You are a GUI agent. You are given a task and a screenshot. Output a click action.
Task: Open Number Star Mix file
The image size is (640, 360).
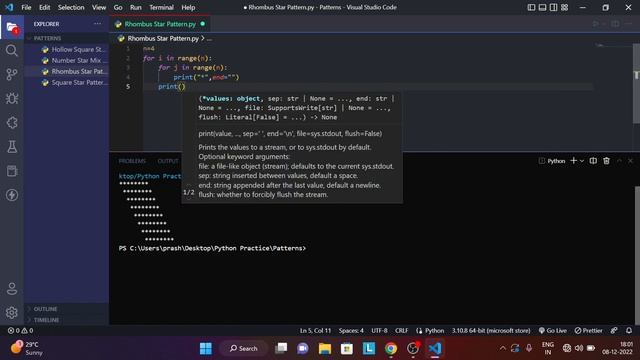coord(67,60)
